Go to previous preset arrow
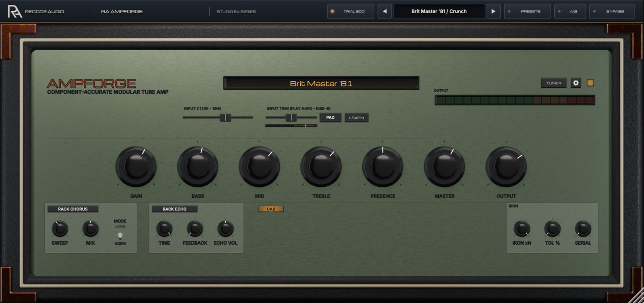Image resolution: width=644 pixels, height=303 pixels. point(384,11)
